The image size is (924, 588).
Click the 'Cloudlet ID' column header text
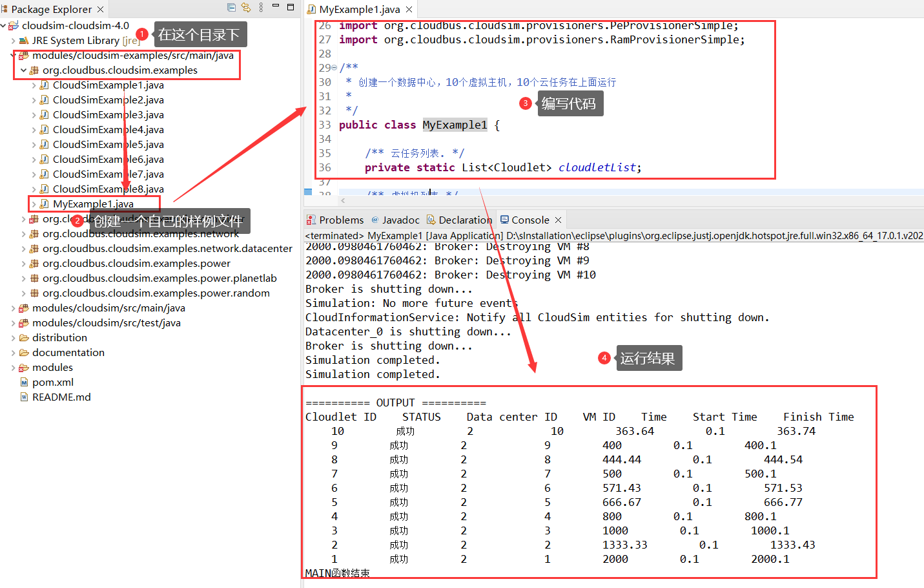341,417
